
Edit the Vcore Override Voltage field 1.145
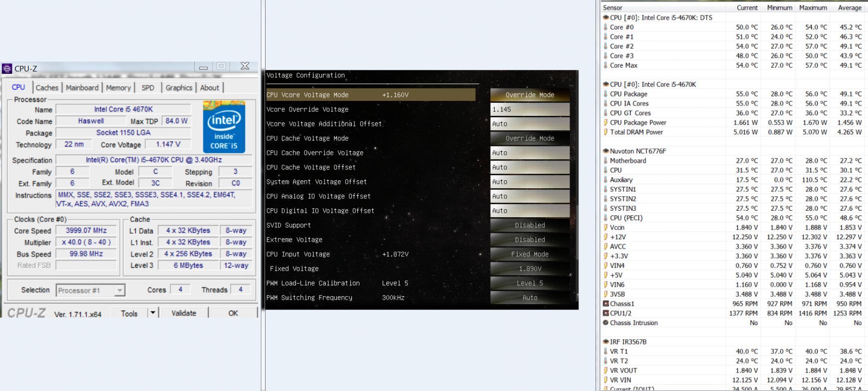coord(530,109)
